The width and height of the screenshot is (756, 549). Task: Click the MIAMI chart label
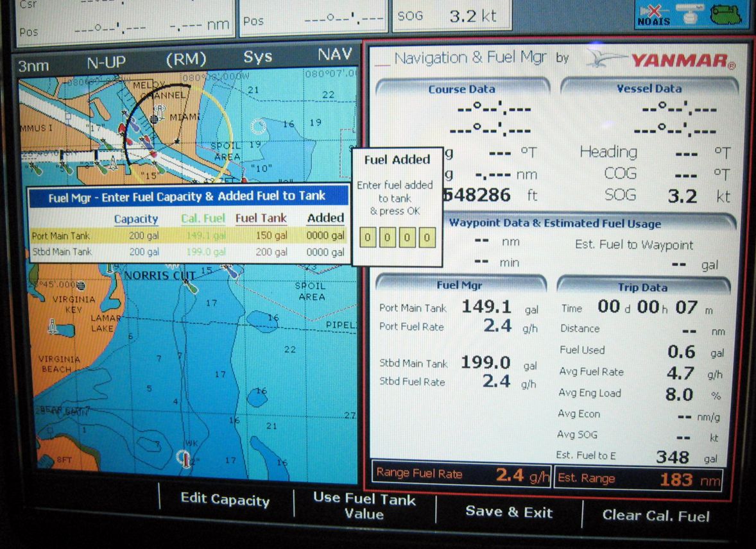coord(184,117)
